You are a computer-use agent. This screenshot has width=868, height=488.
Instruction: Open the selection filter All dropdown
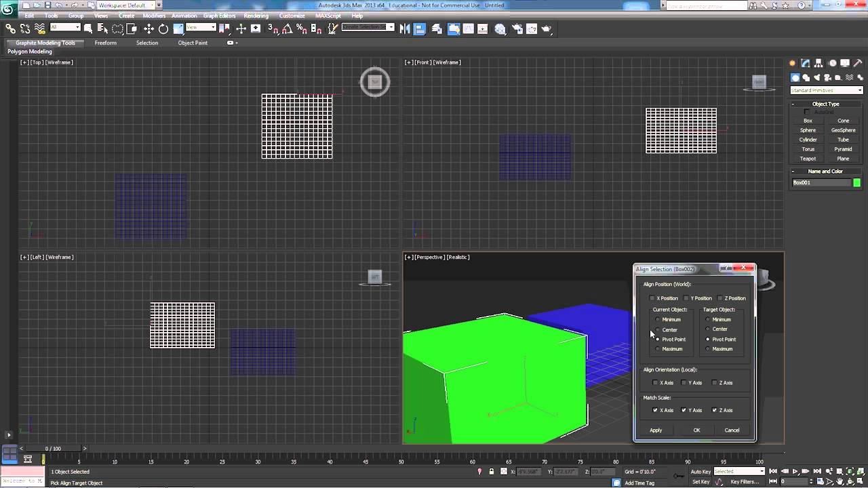(x=65, y=28)
